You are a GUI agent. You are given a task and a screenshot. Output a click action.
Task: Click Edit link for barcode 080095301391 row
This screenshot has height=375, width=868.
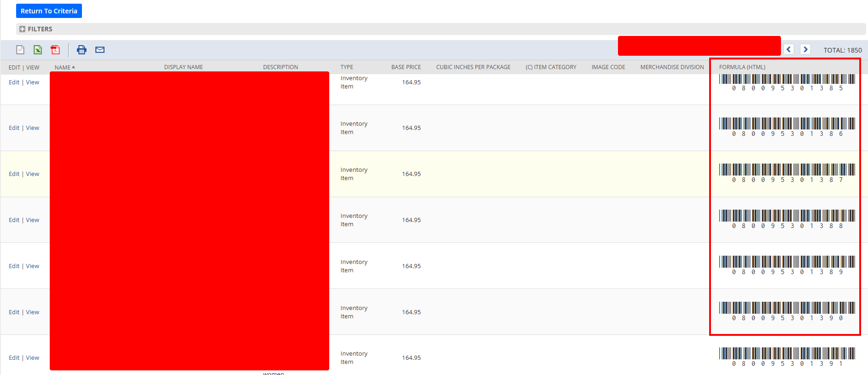(x=14, y=358)
